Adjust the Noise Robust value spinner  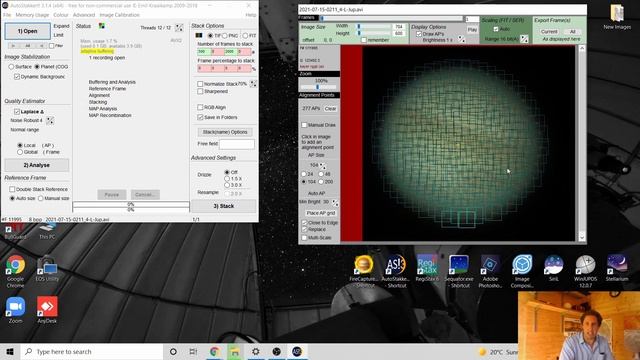pos(50,120)
